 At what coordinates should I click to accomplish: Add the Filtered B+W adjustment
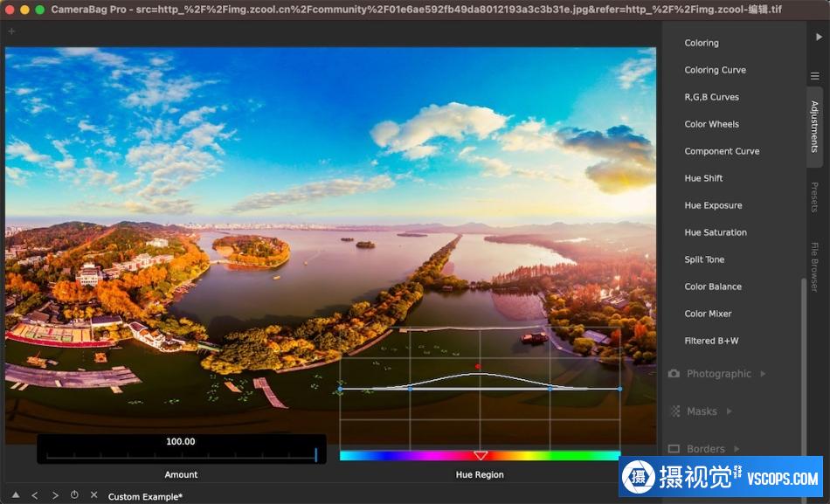point(711,341)
